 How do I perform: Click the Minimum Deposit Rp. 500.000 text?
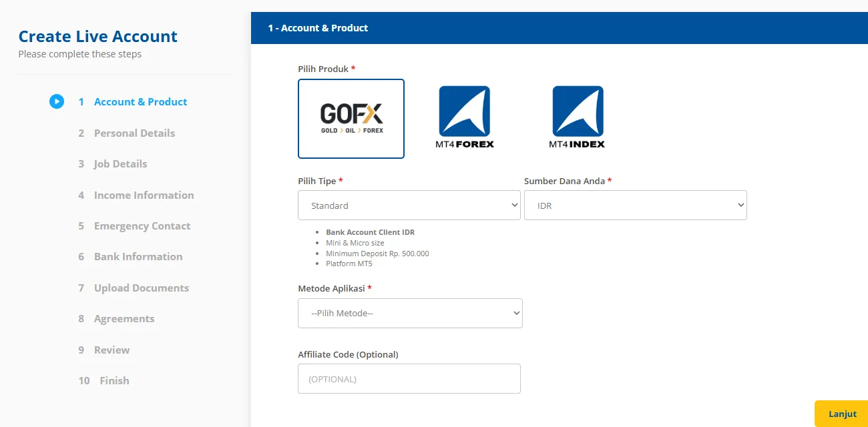pyautogui.click(x=377, y=254)
